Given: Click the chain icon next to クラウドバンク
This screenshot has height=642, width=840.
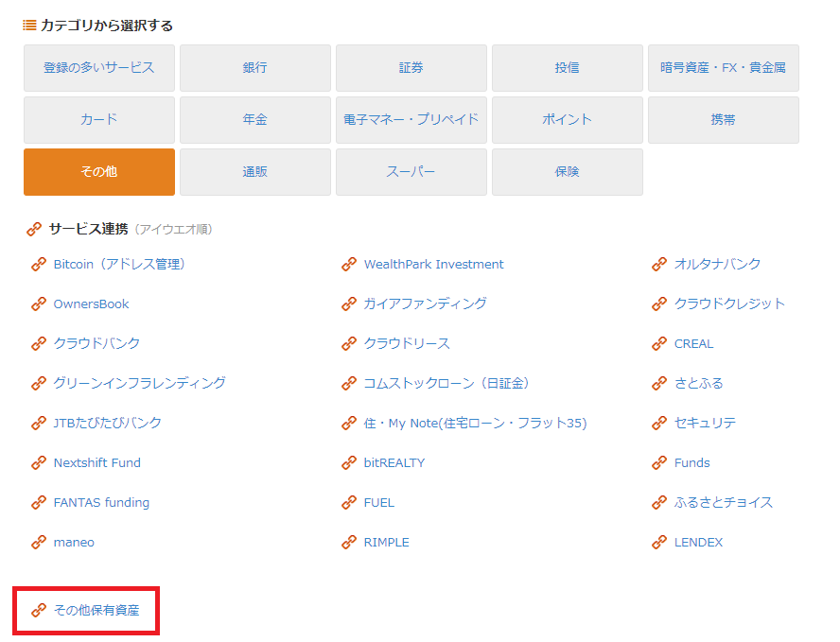Looking at the screenshot, I should (39, 343).
